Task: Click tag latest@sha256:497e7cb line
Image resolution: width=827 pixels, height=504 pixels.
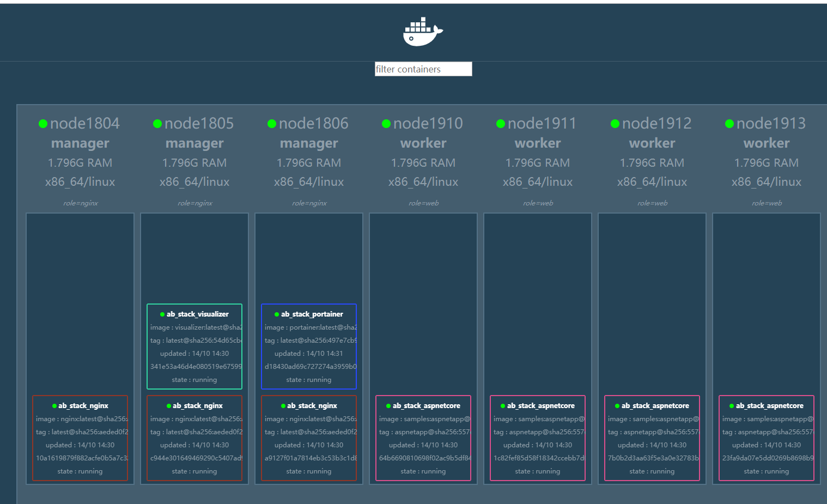Action: coord(310,341)
